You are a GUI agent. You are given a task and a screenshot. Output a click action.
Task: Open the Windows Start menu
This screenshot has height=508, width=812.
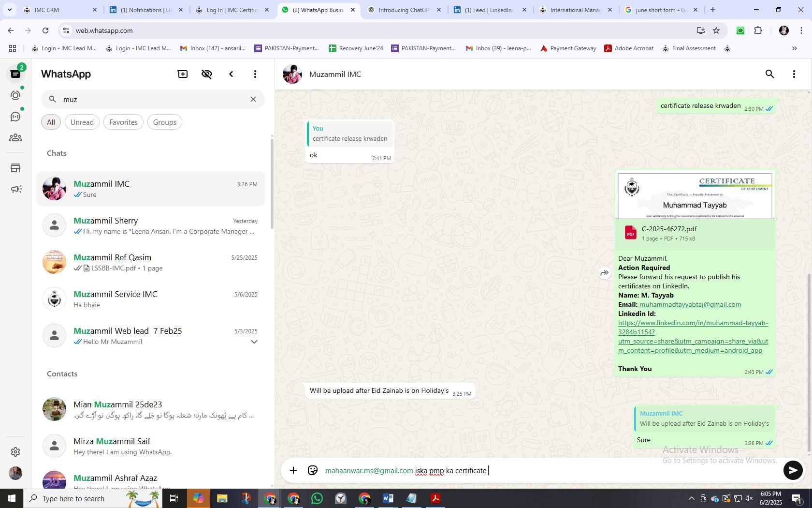(12, 498)
